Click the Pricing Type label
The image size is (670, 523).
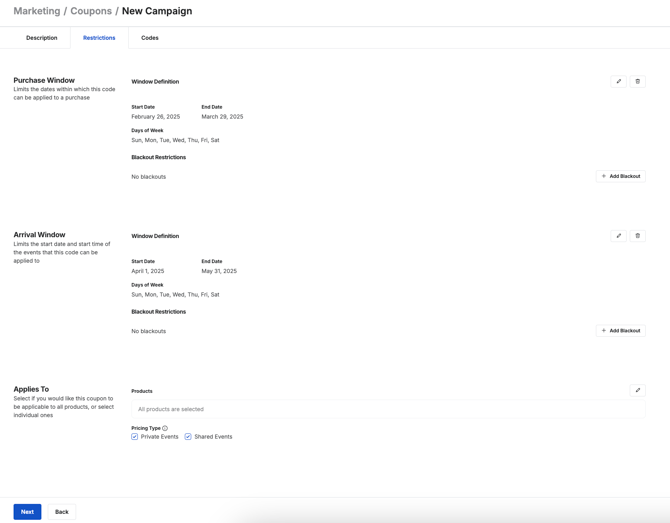tap(146, 428)
